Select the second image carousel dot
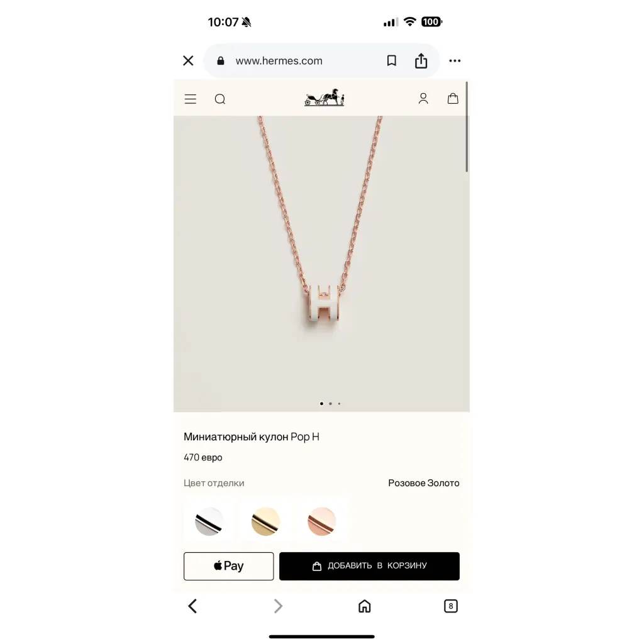Screen dimensions: 644x644 (330, 404)
